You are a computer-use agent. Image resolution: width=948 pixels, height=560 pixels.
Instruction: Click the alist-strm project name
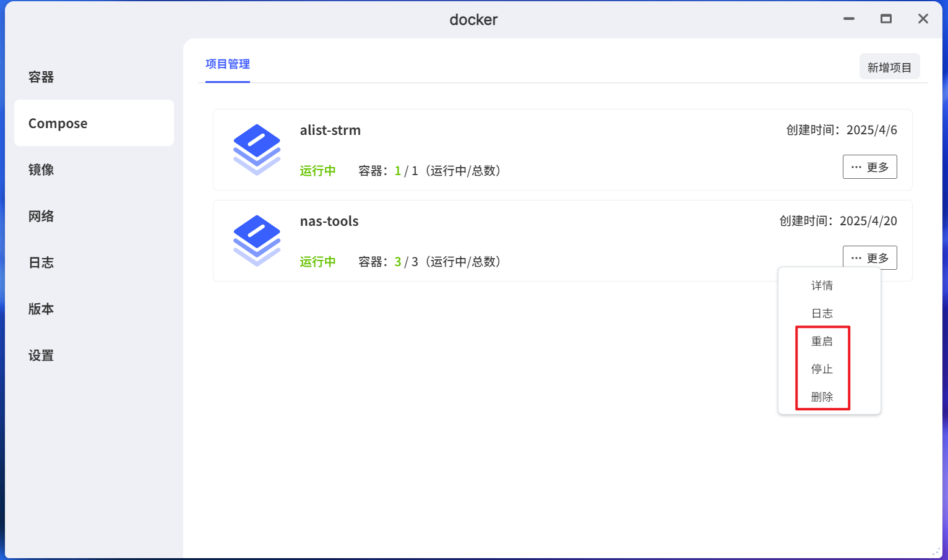click(x=330, y=130)
